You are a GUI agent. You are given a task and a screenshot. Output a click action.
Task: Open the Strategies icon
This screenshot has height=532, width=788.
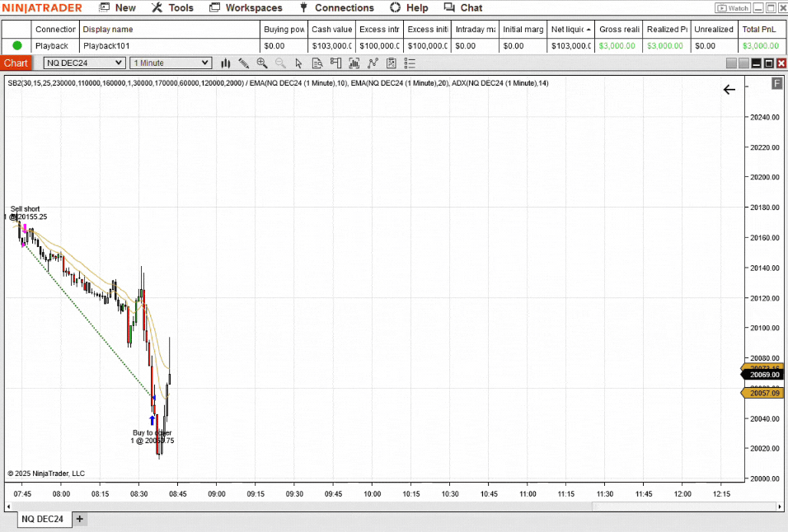click(392, 63)
